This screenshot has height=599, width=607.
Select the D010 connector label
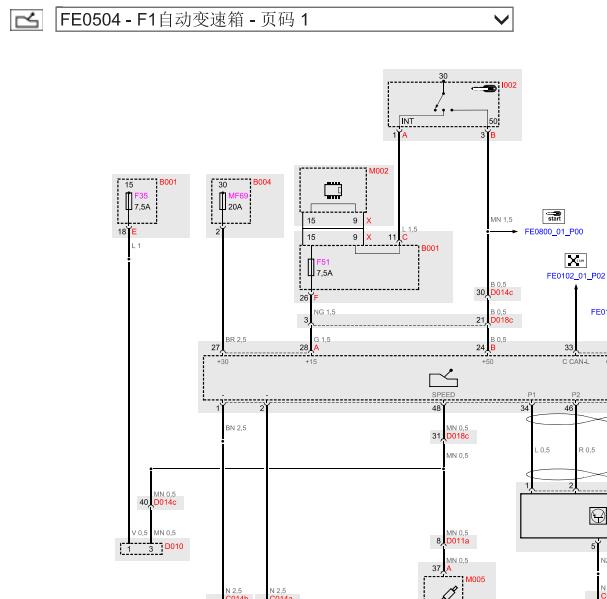(174, 546)
